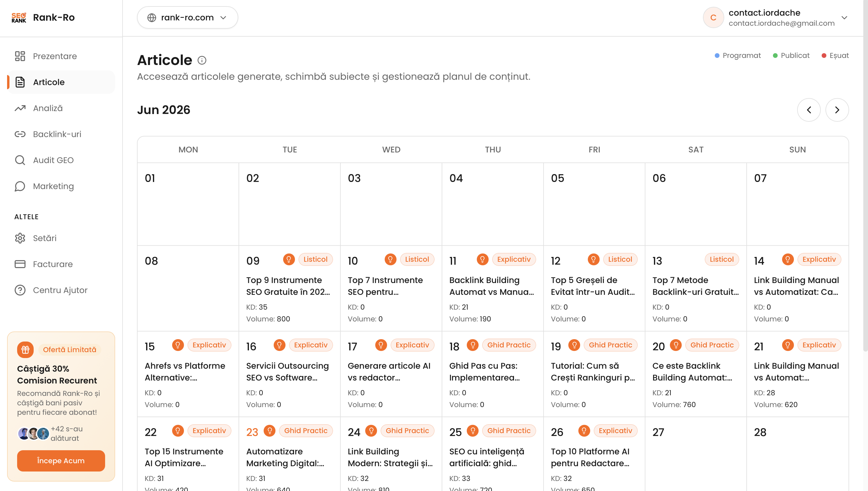The height and width of the screenshot is (491, 868).
Task: Click the user avatar circle with letter C
Action: pos(713,17)
